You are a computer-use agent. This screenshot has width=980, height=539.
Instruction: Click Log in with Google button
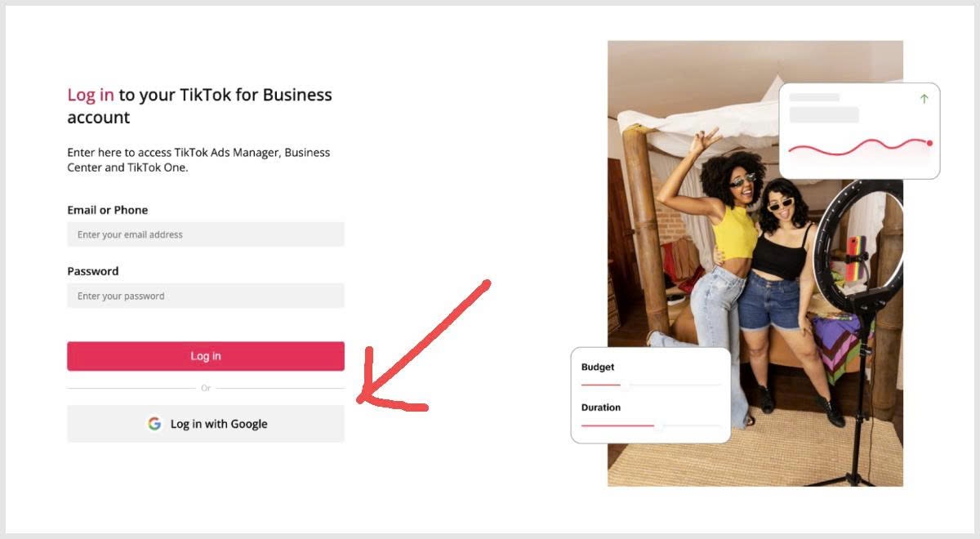pyautogui.click(x=206, y=424)
